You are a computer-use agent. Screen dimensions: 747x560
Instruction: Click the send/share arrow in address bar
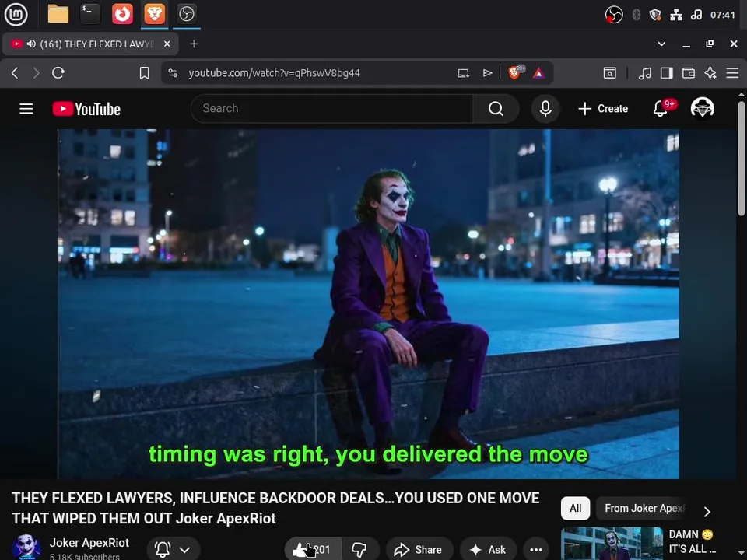pos(487,73)
